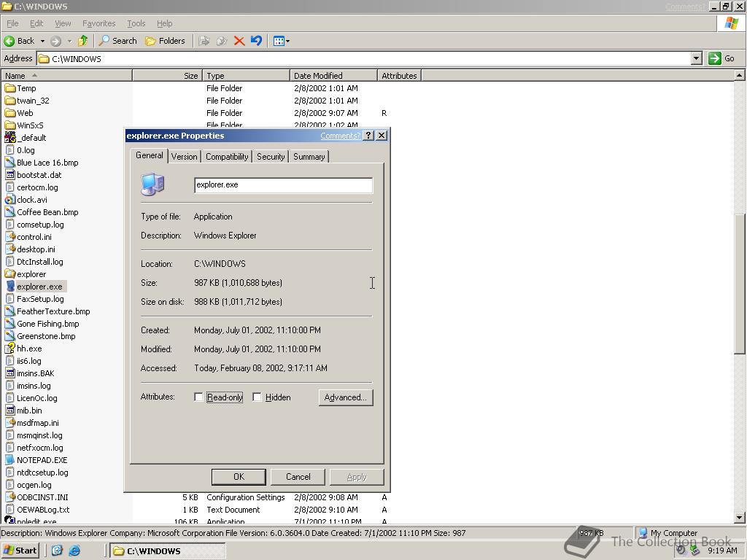Select the control.ini file icon
Image resolution: width=747 pixels, height=560 pixels.
(x=10, y=237)
